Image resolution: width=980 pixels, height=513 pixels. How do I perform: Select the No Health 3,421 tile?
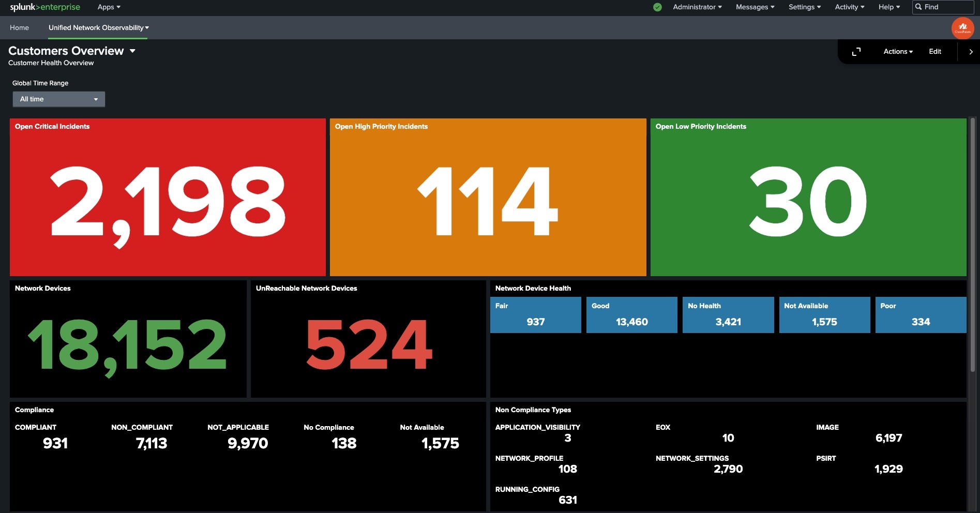tap(728, 315)
